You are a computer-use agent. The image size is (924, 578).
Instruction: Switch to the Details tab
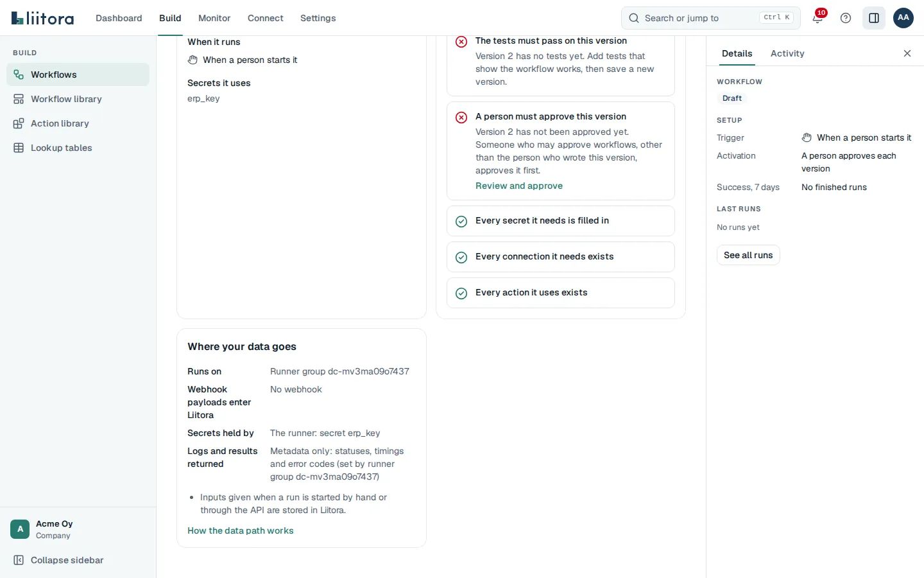[737, 53]
